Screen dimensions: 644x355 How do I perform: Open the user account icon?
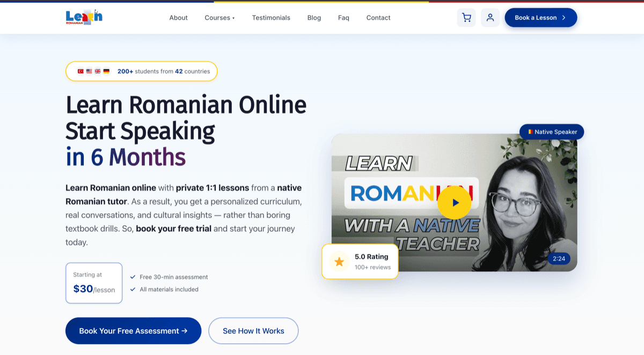pos(490,17)
